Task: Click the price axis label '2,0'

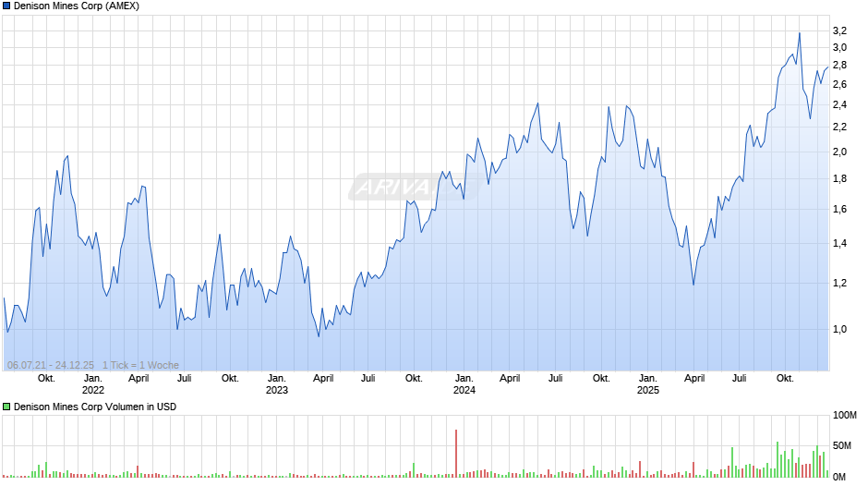Action: click(839, 152)
